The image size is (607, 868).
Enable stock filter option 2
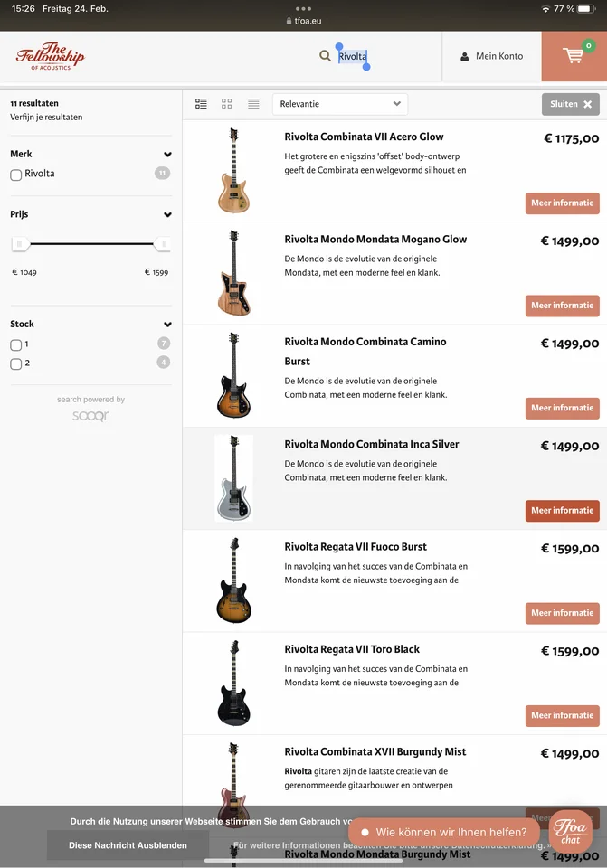click(16, 363)
